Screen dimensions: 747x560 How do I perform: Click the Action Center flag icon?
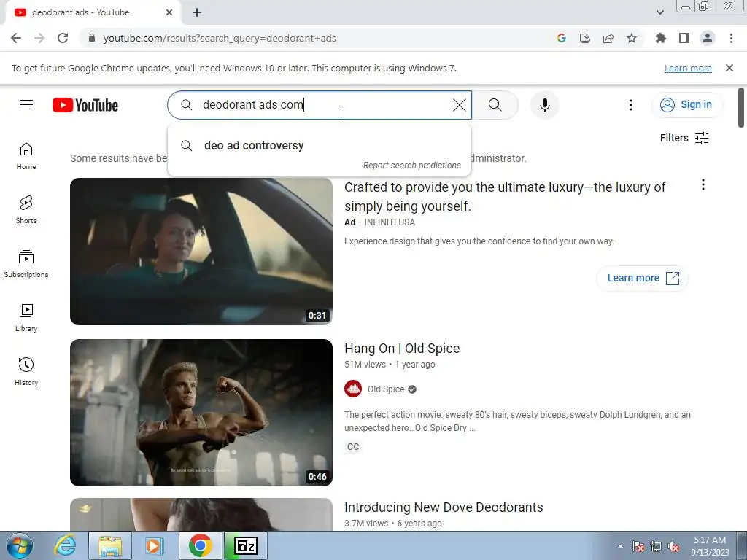[x=638, y=546]
